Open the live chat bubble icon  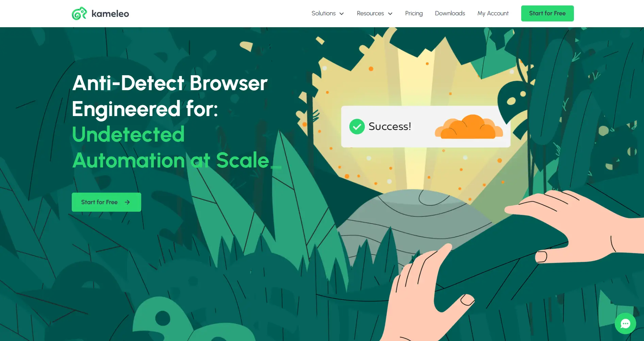tap(625, 323)
